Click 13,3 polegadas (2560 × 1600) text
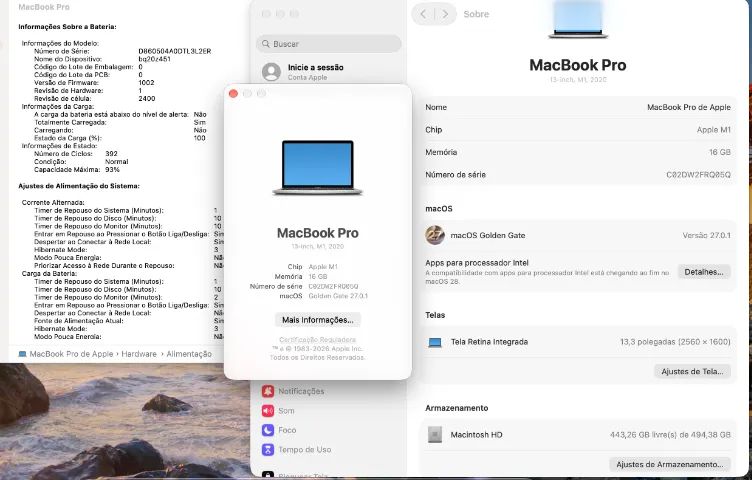The height and width of the screenshot is (480, 752). [x=675, y=342]
